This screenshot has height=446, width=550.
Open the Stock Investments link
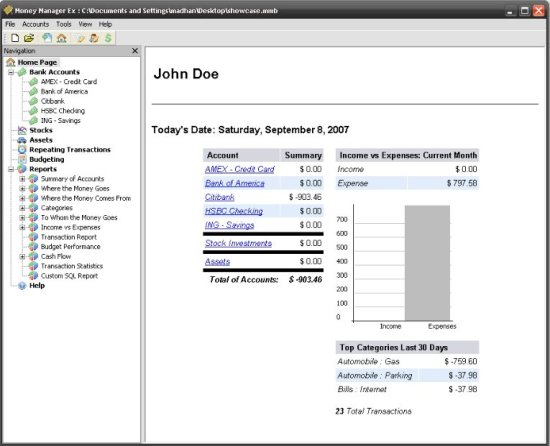point(239,243)
